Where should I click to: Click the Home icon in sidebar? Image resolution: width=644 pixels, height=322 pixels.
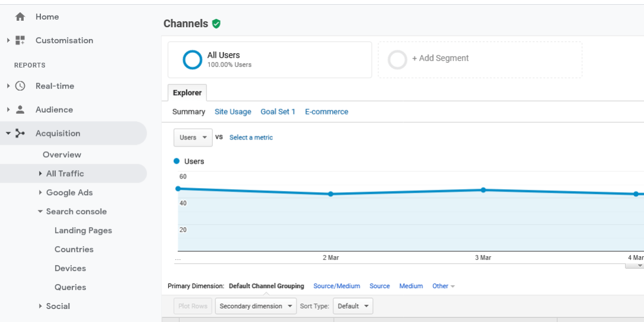(20, 17)
